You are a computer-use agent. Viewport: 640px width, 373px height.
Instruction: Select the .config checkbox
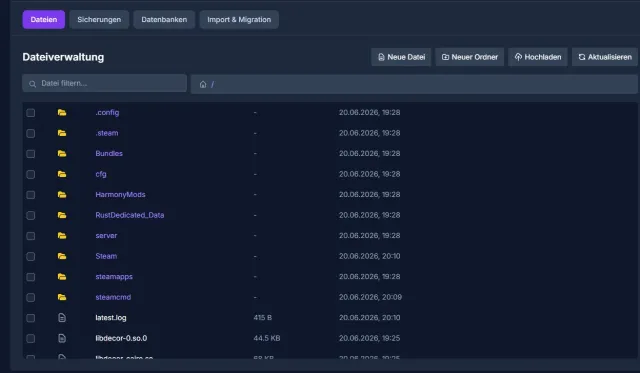coord(31,113)
